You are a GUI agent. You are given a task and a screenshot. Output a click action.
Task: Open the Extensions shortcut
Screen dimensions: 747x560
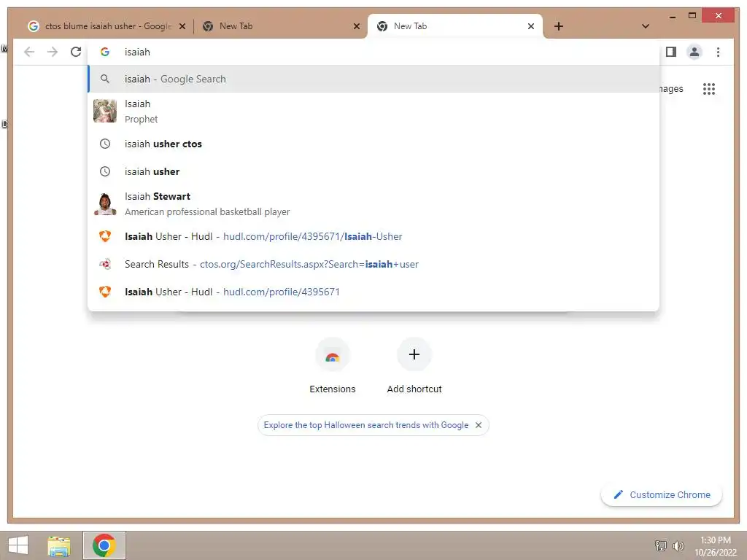(x=333, y=366)
